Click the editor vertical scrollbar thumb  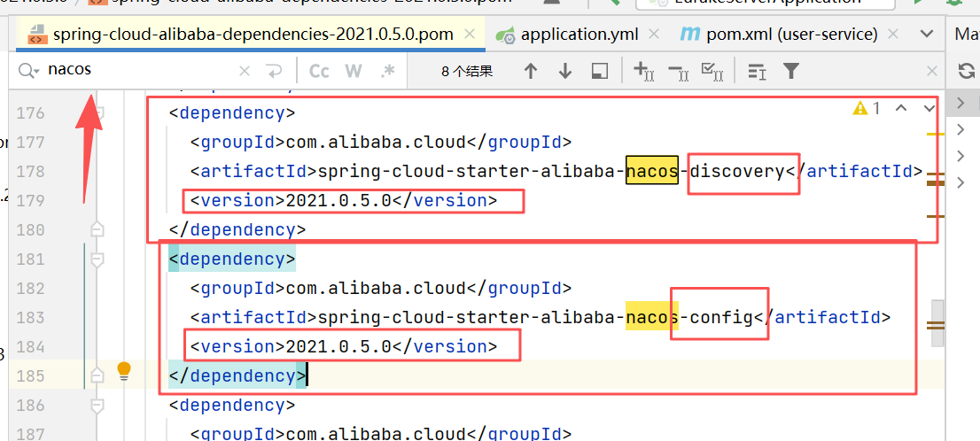point(937,323)
